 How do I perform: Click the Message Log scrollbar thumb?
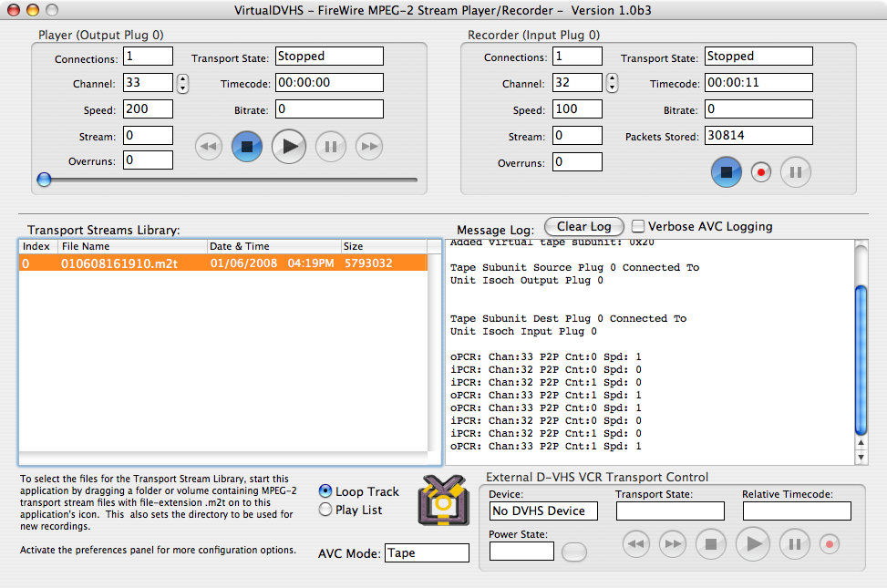[861, 360]
